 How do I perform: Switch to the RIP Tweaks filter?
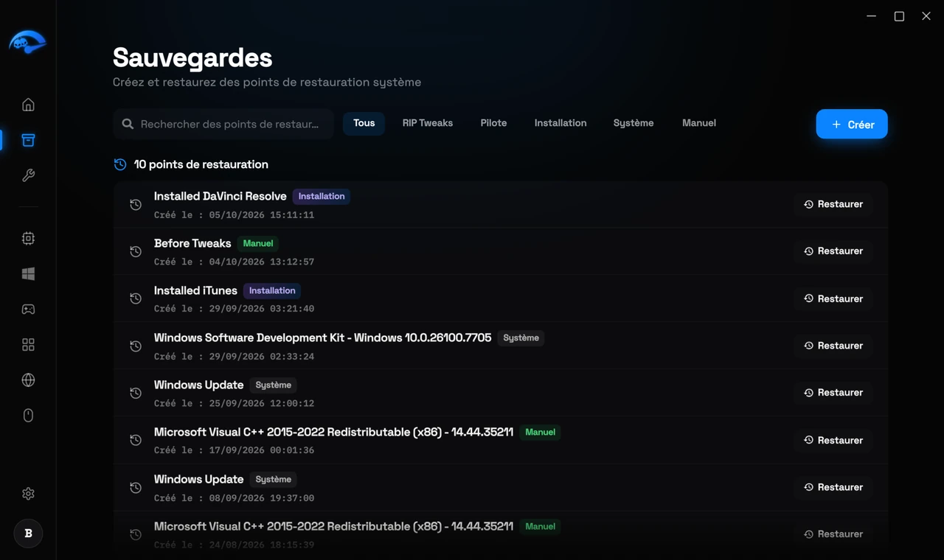coord(428,123)
